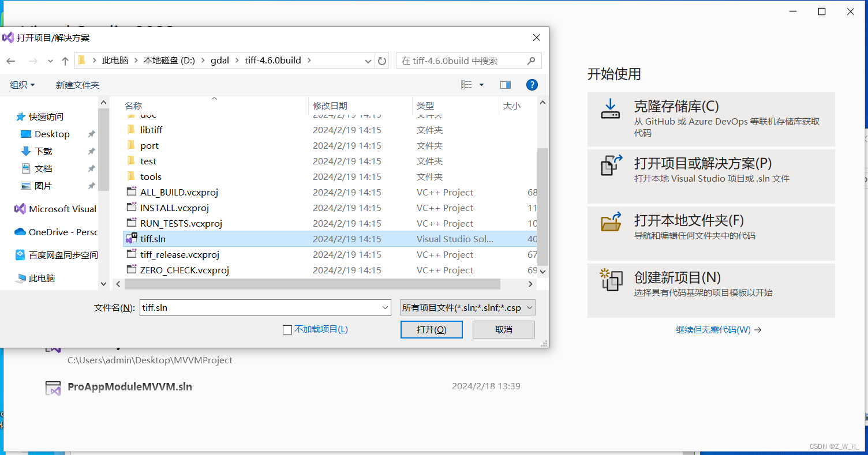868x455 pixels.
Task: Select the test folder
Action: click(148, 161)
